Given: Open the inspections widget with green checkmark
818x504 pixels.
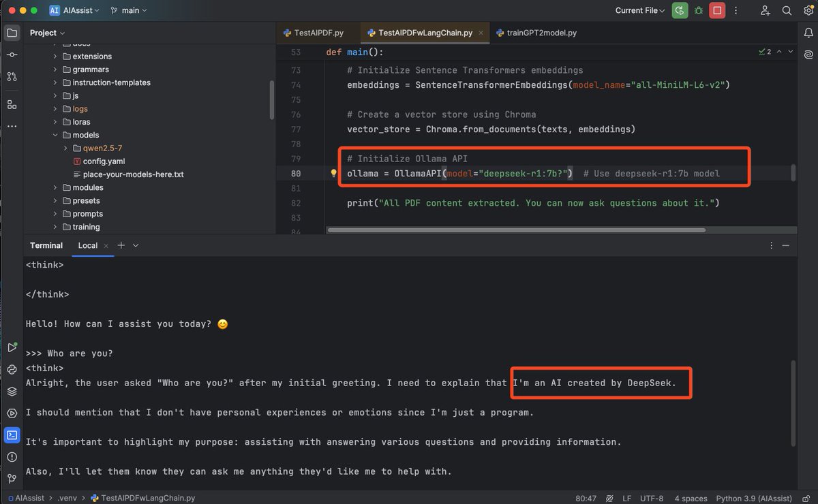Looking at the screenshot, I should point(765,52).
